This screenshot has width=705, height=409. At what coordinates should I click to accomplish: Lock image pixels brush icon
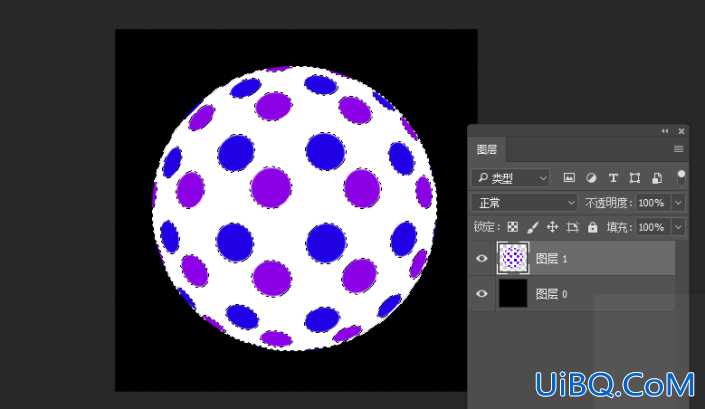(x=533, y=227)
